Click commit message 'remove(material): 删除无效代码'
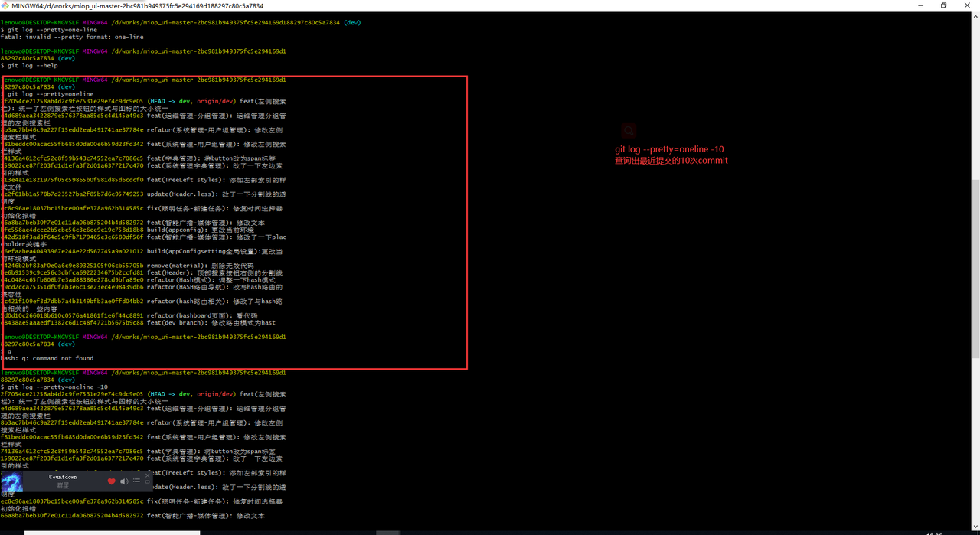980x535 pixels. point(200,266)
